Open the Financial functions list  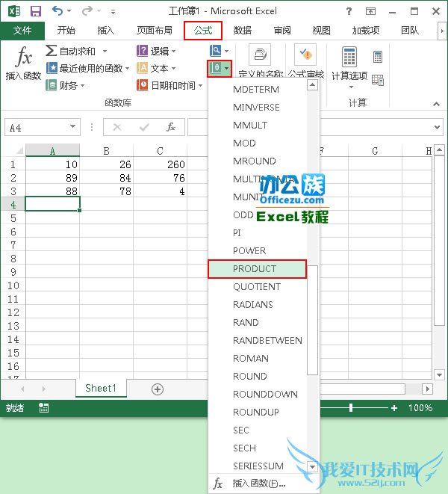coord(65,85)
